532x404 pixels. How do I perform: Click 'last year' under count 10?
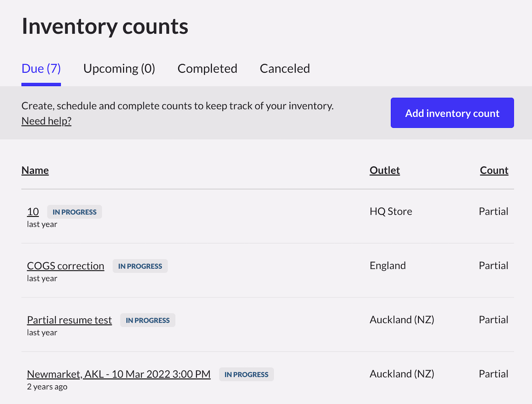click(42, 224)
